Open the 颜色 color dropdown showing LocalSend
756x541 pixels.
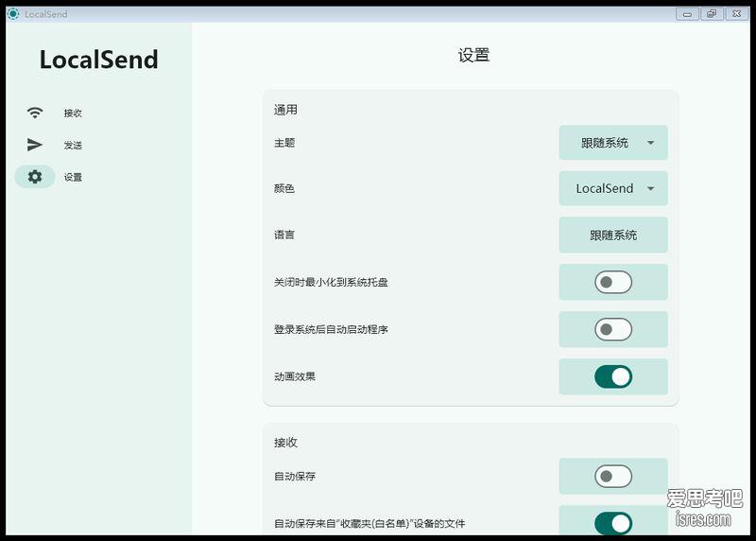(x=613, y=188)
